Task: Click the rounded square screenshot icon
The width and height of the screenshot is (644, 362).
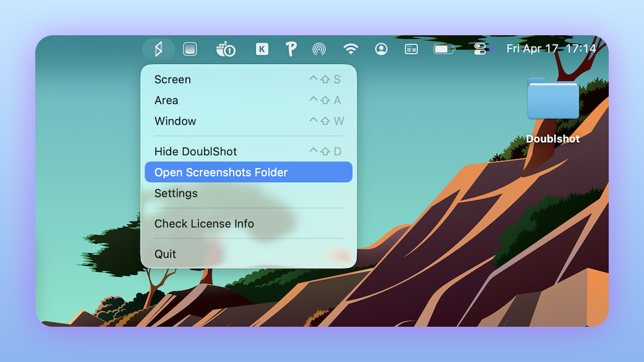Action: pos(189,49)
